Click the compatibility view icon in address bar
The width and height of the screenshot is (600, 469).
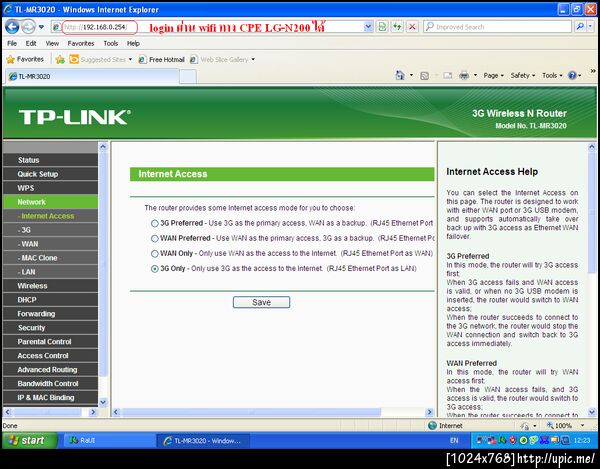pyautogui.click(x=382, y=27)
